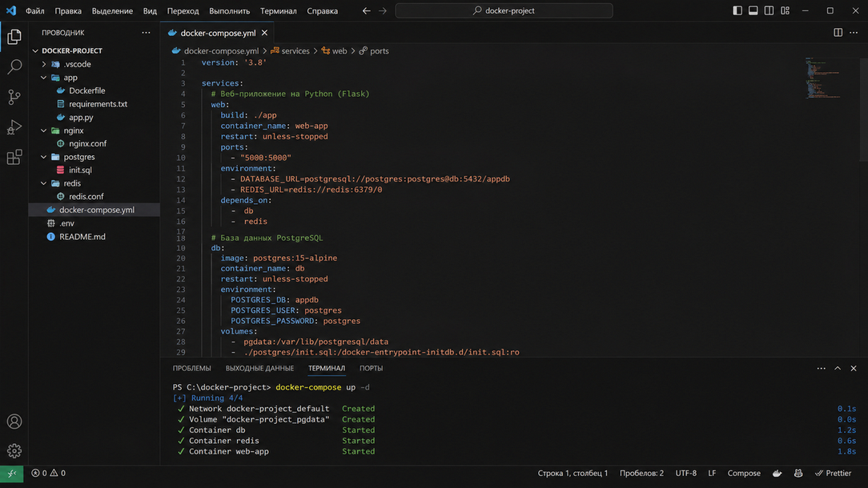Viewport: 868px width, 488px height.
Task: Open the Extensions view icon
Action: 14,157
